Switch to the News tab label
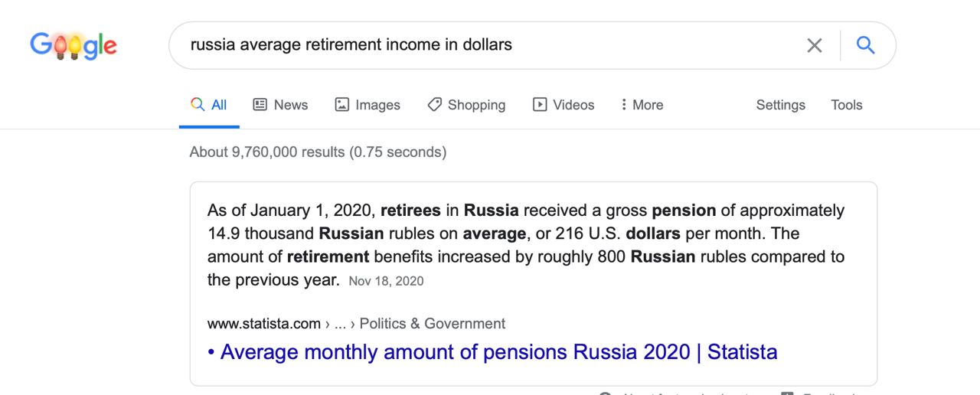 [x=291, y=105]
